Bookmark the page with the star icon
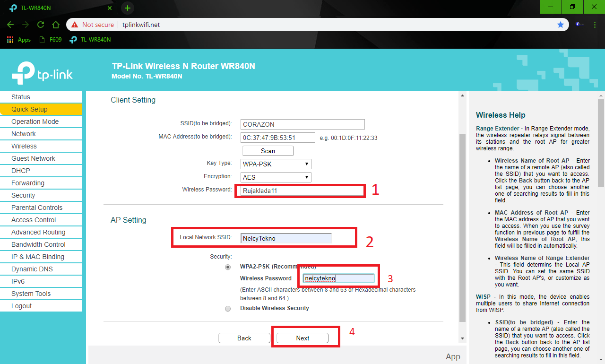 coord(561,25)
